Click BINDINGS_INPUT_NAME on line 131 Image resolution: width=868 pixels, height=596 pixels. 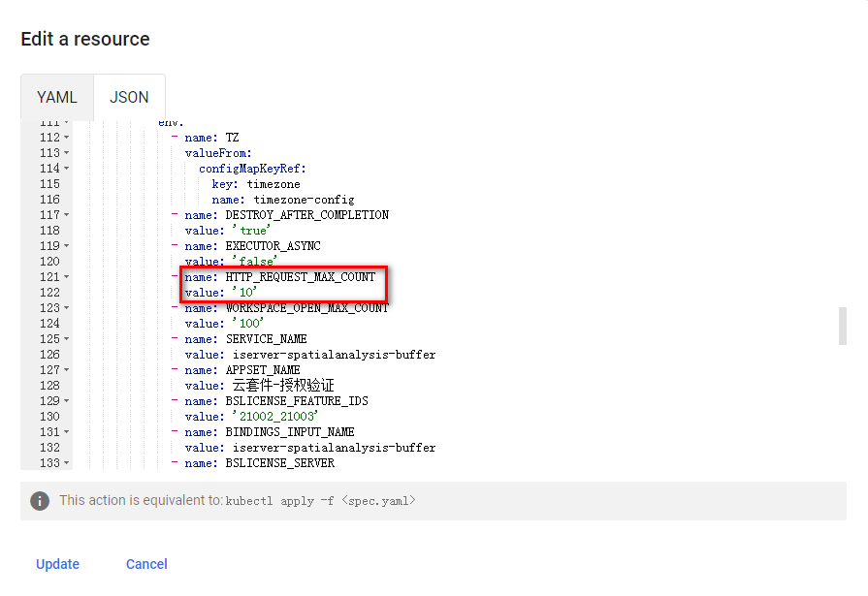click(x=290, y=431)
